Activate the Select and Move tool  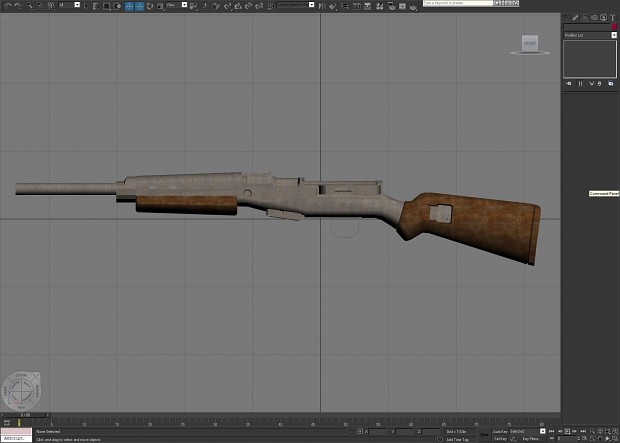[x=129, y=6]
